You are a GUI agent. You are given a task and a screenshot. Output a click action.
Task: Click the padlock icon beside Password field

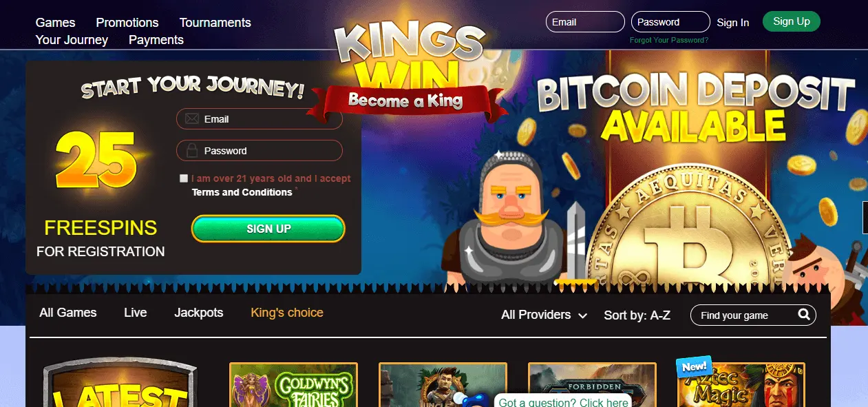pyautogui.click(x=192, y=150)
